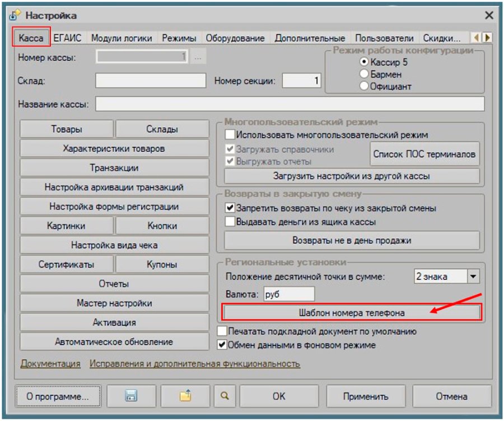Click Шаблон номера телефона button
The height and width of the screenshot is (421, 504).
[352, 313]
